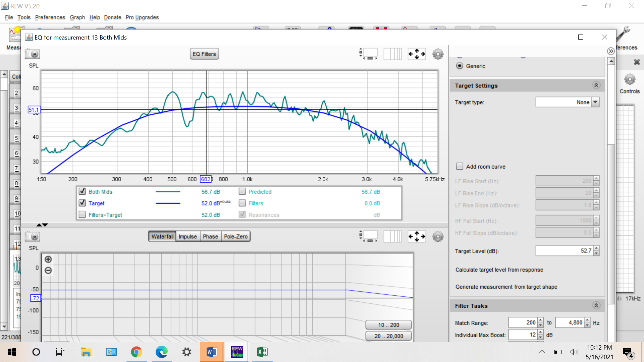
Task: Zoom out on the waterfall plot
Action: (x=48, y=270)
